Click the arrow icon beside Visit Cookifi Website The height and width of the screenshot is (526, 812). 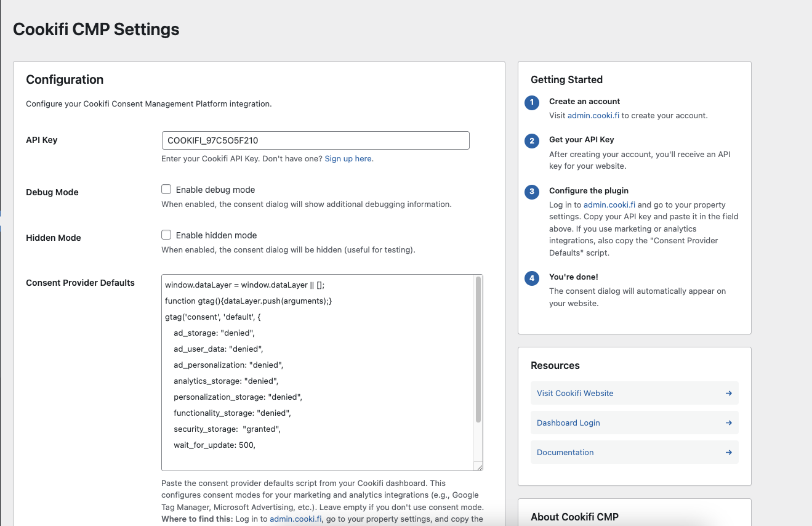(x=728, y=393)
